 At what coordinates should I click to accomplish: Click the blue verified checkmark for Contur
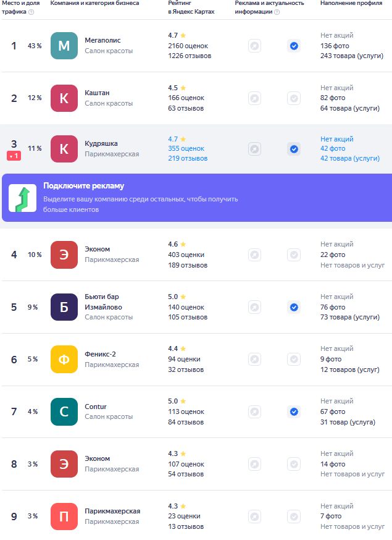294,412
